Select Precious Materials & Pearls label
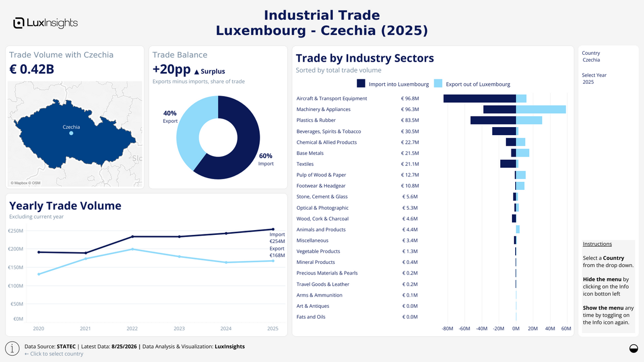644x362 pixels. tap(327, 273)
